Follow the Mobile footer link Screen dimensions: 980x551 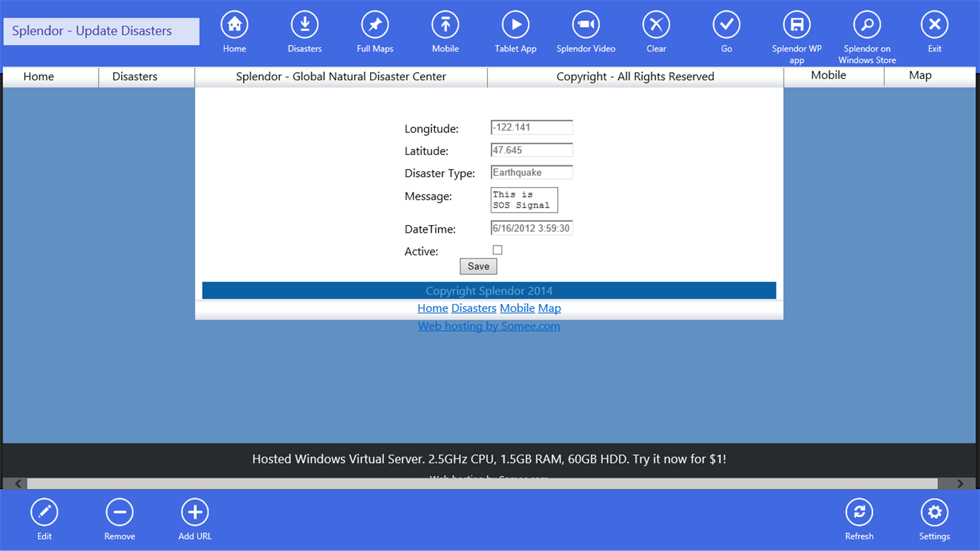(x=517, y=308)
